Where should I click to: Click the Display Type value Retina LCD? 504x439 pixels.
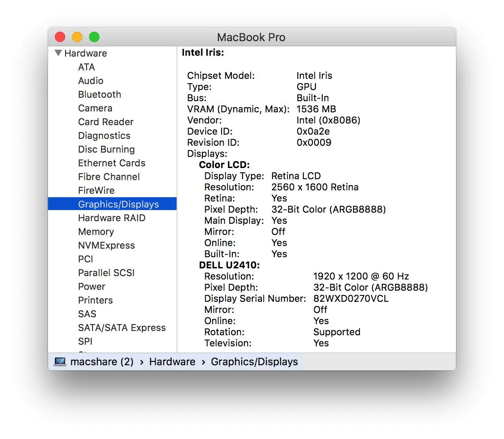[x=296, y=176]
